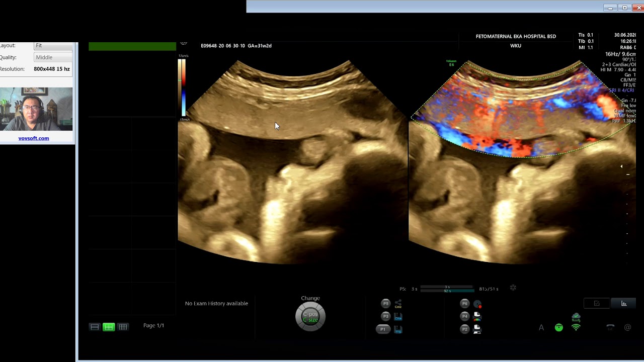Open the Quality dropdown showing Middle
Screen dimensions: 644x362
click(53, 57)
